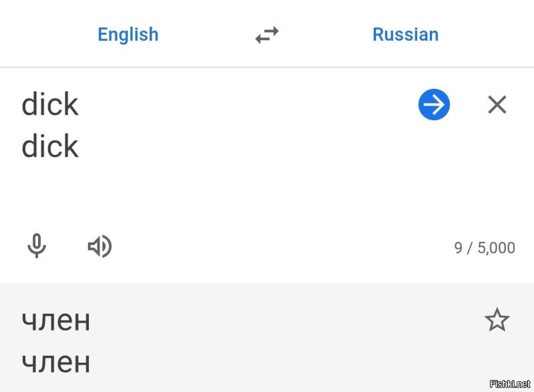Click the blue translate arrow button
Screen dimensions: 534x392
(x=433, y=104)
